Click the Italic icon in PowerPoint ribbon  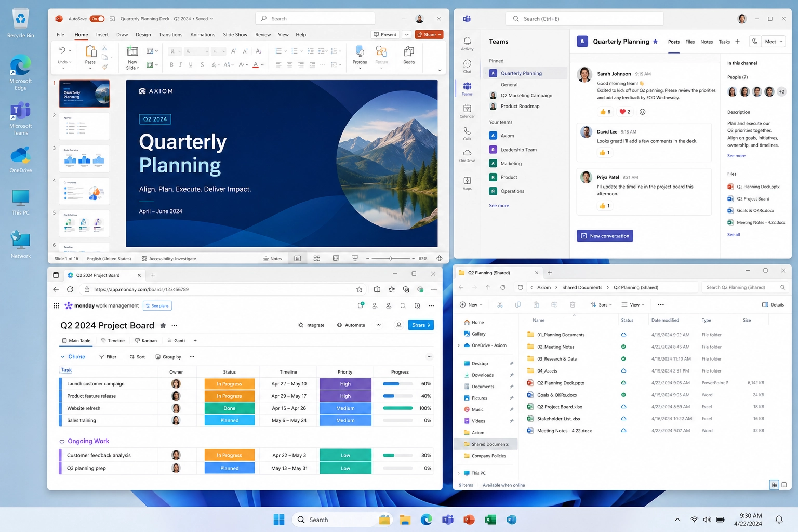pos(180,65)
